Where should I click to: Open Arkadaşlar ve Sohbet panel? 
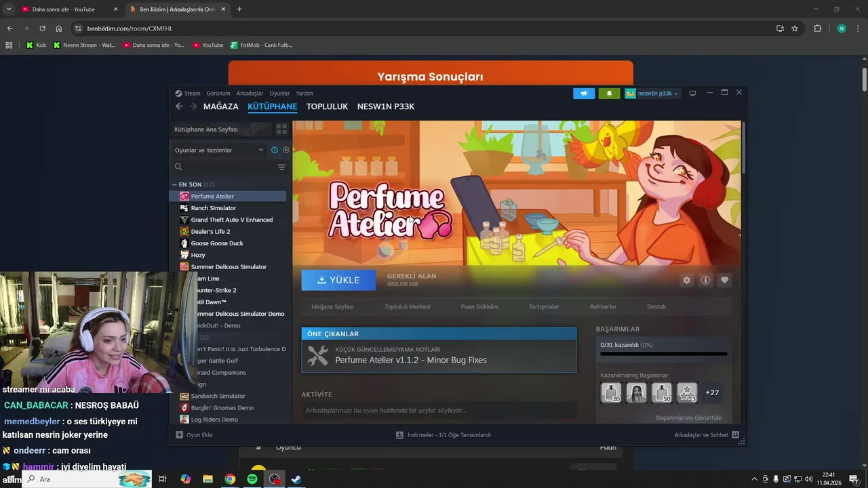pyautogui.click(x=707, y=435)
